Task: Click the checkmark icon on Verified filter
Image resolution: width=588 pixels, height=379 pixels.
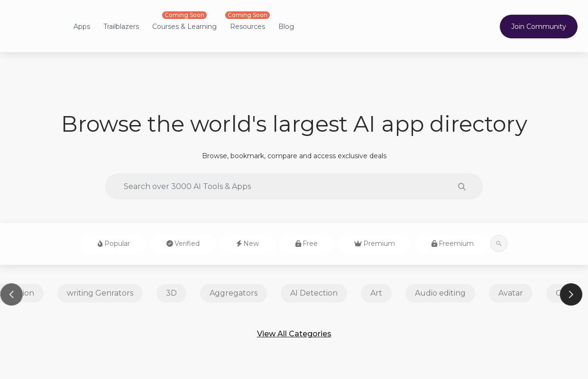Action: tap(170, 244)
